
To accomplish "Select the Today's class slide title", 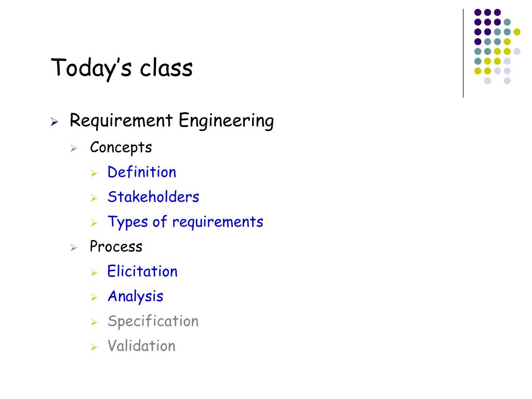I will pos(122,68).
